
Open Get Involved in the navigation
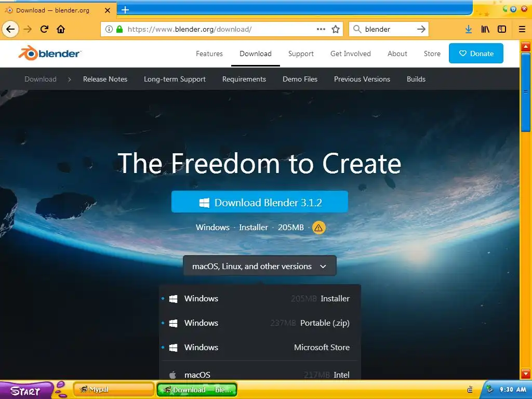[351, 54]
